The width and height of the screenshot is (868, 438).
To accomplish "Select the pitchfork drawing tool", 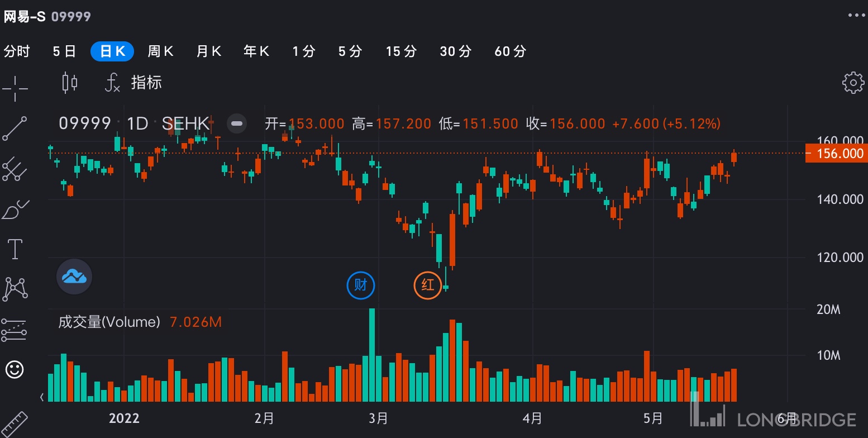I will coord(15,169).
